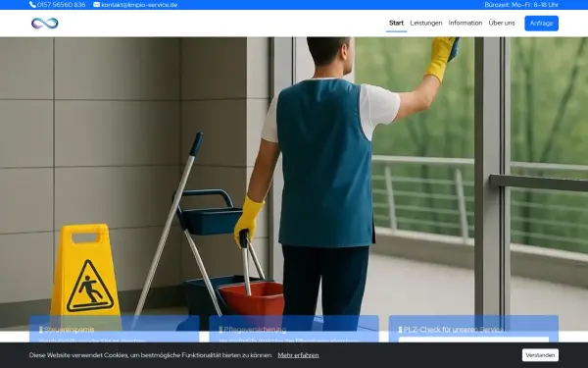Open the infinity logo home link
The width and height of the screenshot is (588, 368).
tap(45, 24)
